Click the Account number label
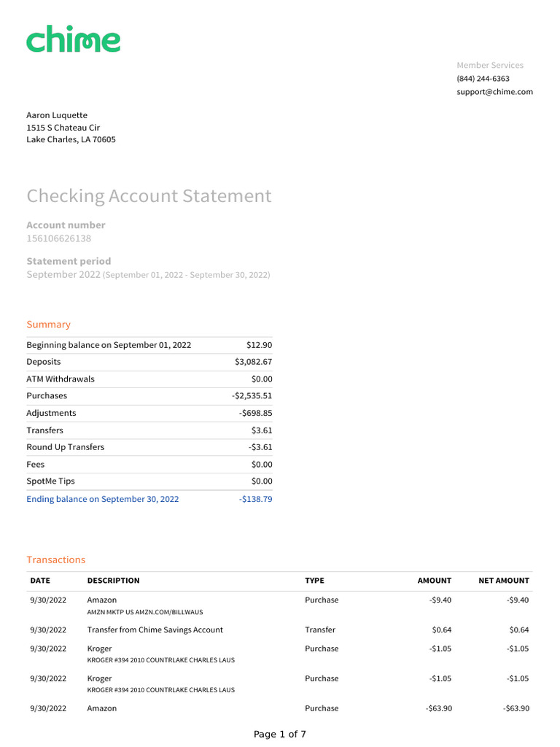560x747 pixels. pyautogui.click(x=66, y=225)
